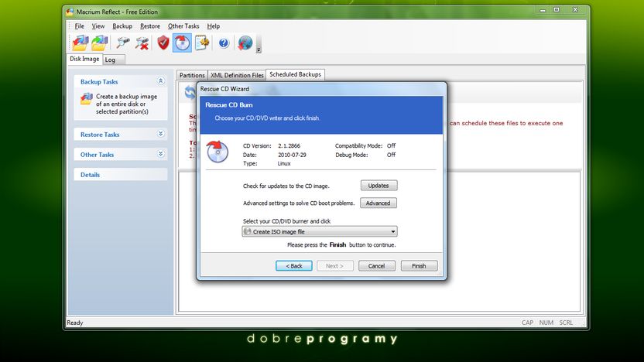Click the Rescue CD Burn heading

(229, 105)
